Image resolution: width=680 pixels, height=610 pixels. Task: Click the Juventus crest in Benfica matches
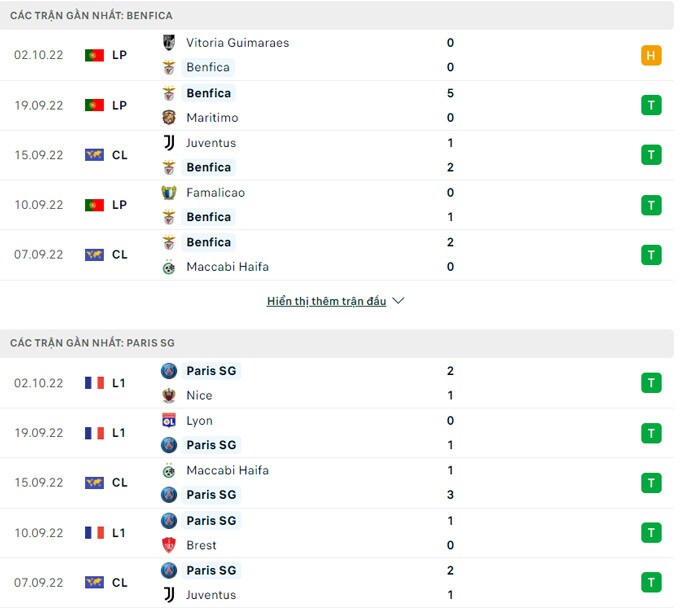169,143
